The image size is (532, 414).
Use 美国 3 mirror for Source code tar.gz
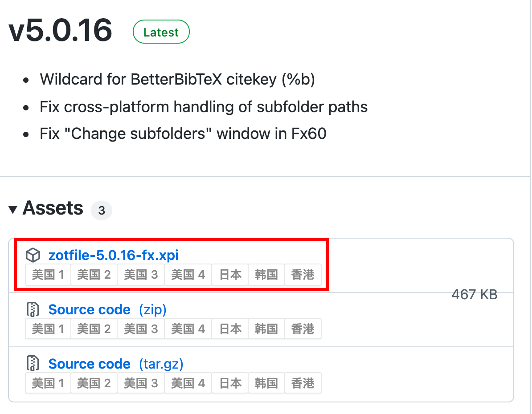coord(141,383)
